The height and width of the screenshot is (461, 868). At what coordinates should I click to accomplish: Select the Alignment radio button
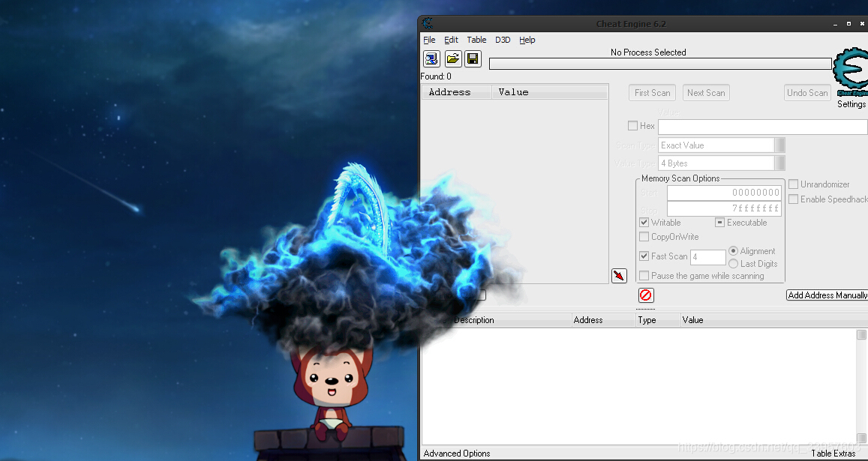coord(734,250)
